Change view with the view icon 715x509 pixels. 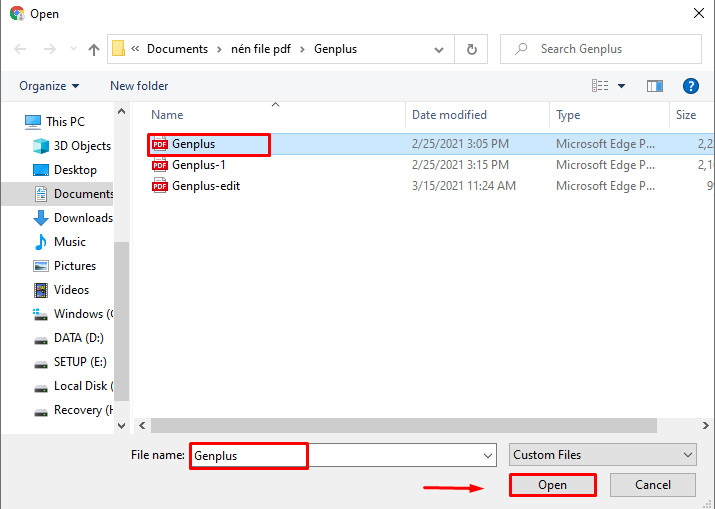tap(600, 86)
